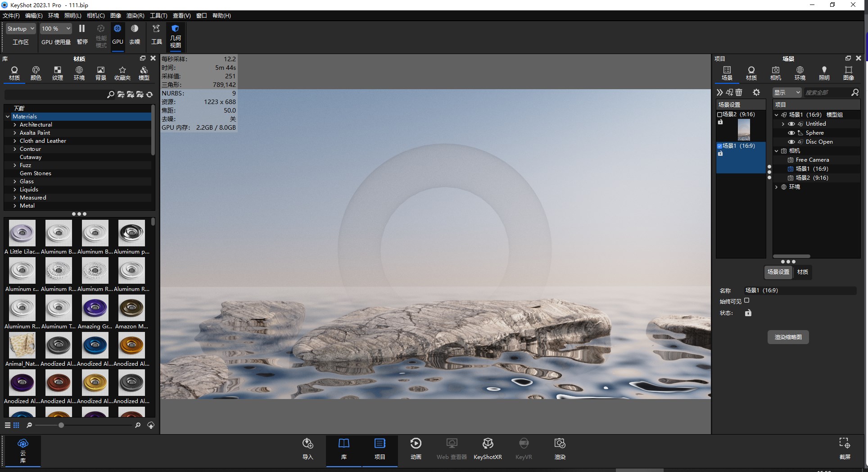Expand the Metal materials folder
868x472 pixels.
(x=15, y=206)
